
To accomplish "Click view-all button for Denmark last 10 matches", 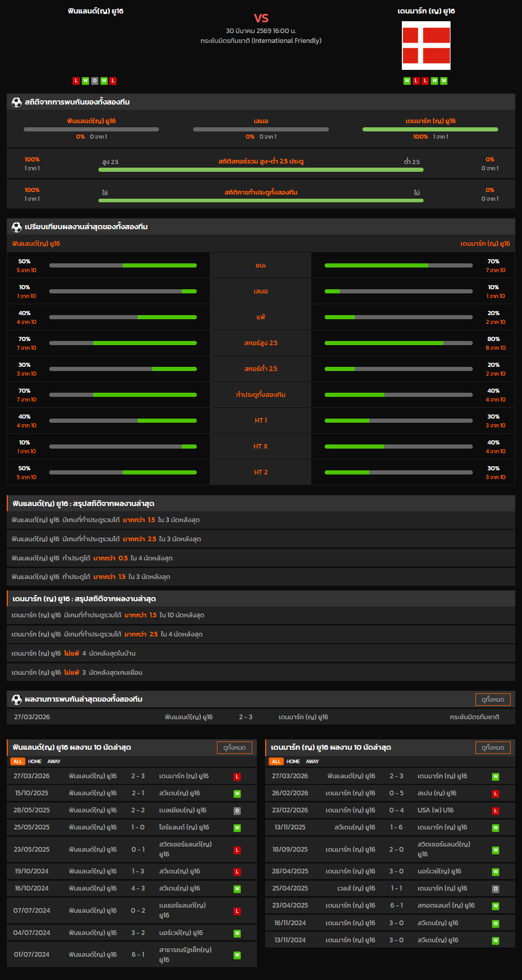I will point(492,748).
